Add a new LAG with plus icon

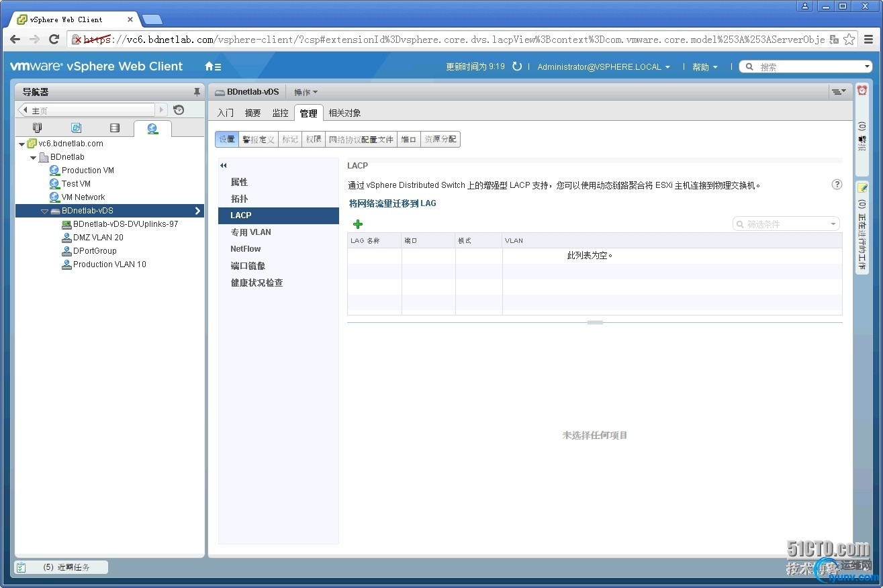tap(358, 224)
